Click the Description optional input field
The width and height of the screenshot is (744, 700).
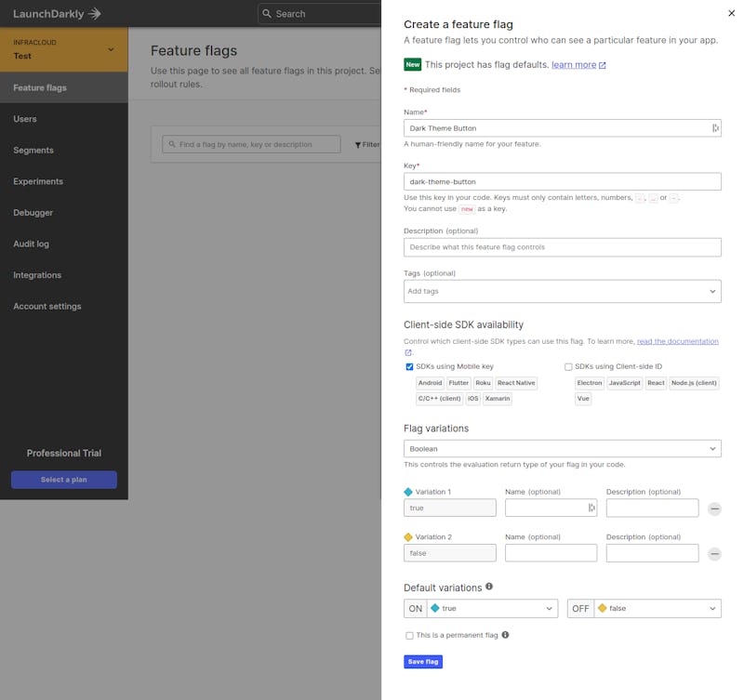coord(562,246)
